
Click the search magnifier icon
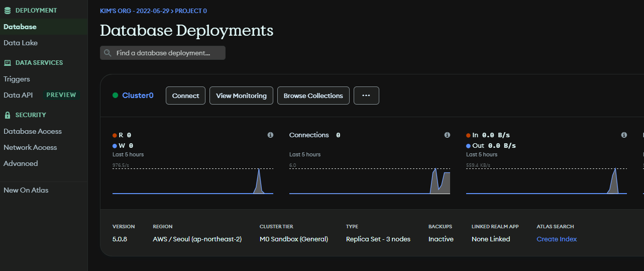108,53
